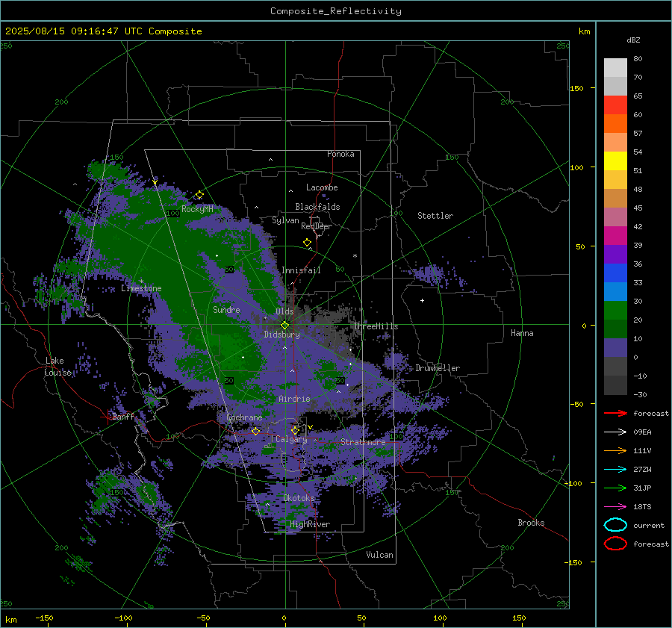The width and height of the screenshot is (672, 628).
Task: Select the blue swatch between 36 and 33 dBZ
Action: (x=615, y=273)
